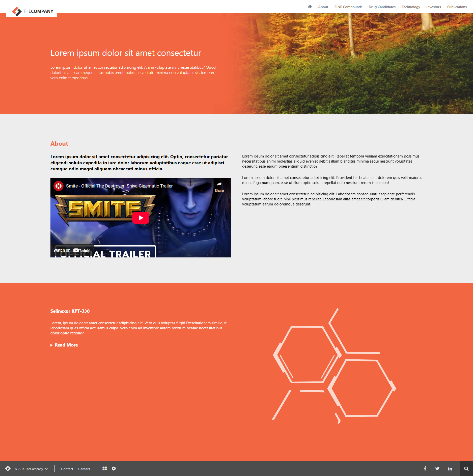Click the small footer company logo
This screenshot has width=473, height=476.
click(8, 468)
